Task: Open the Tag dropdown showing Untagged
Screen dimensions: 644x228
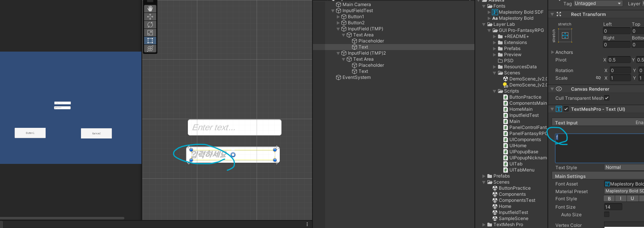Action: 598,3
